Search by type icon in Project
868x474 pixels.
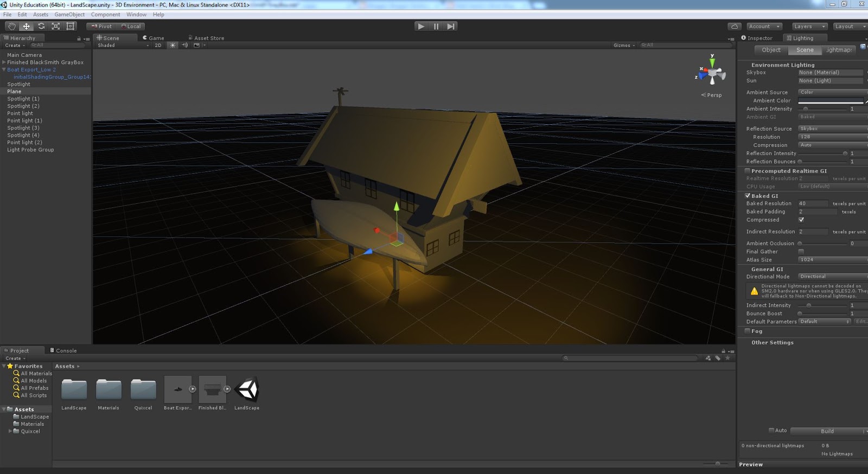pyautogui.click(x=708, y=358)
